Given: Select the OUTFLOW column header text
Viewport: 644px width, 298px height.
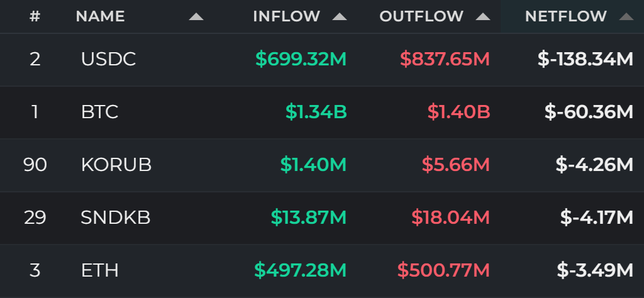Looking at the screenshot, I should (x=421, y=16).
